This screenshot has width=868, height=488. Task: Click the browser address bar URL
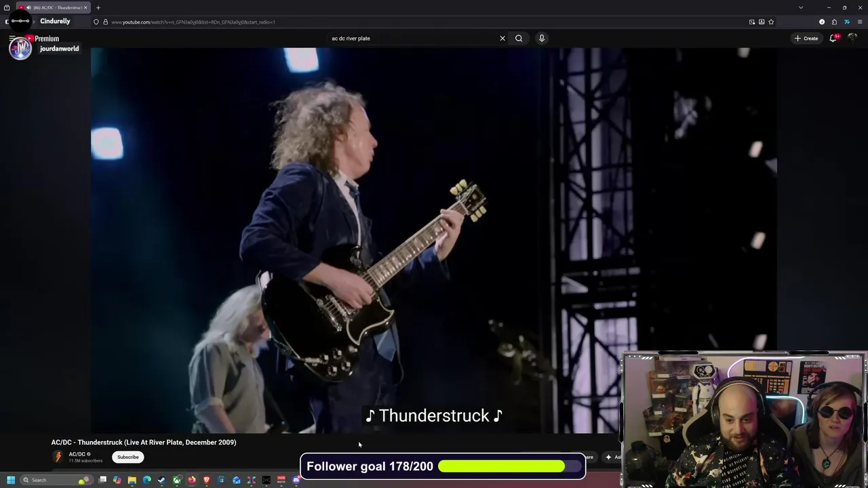coord(193,22)
